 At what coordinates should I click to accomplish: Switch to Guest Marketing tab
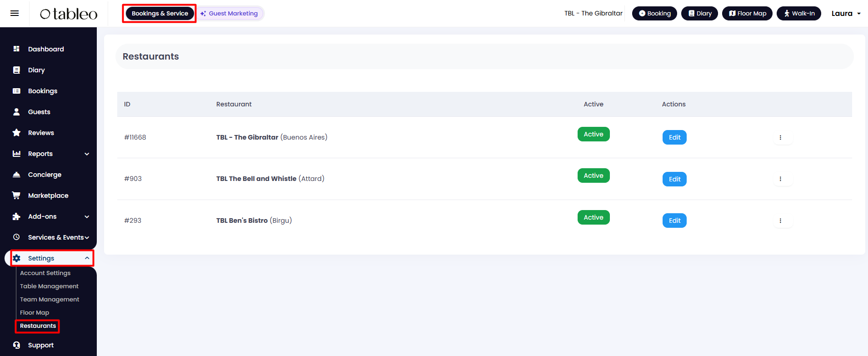(x=229, y=14)
